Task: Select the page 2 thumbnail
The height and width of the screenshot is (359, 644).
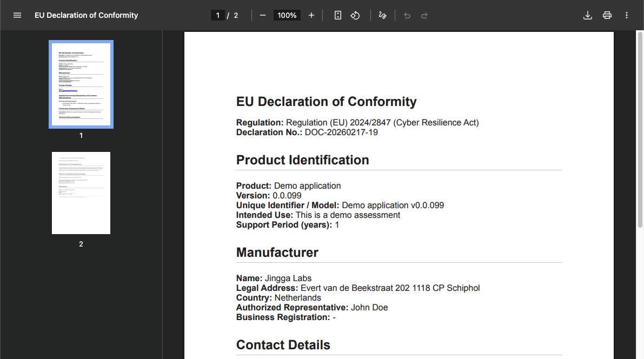Action: point(81,193)
